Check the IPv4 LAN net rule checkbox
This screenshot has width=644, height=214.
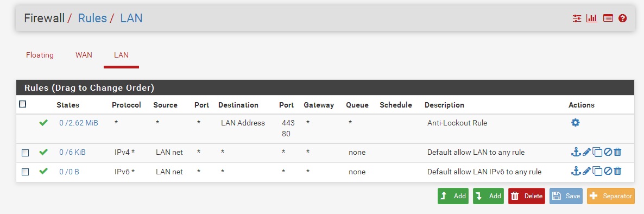25,153
